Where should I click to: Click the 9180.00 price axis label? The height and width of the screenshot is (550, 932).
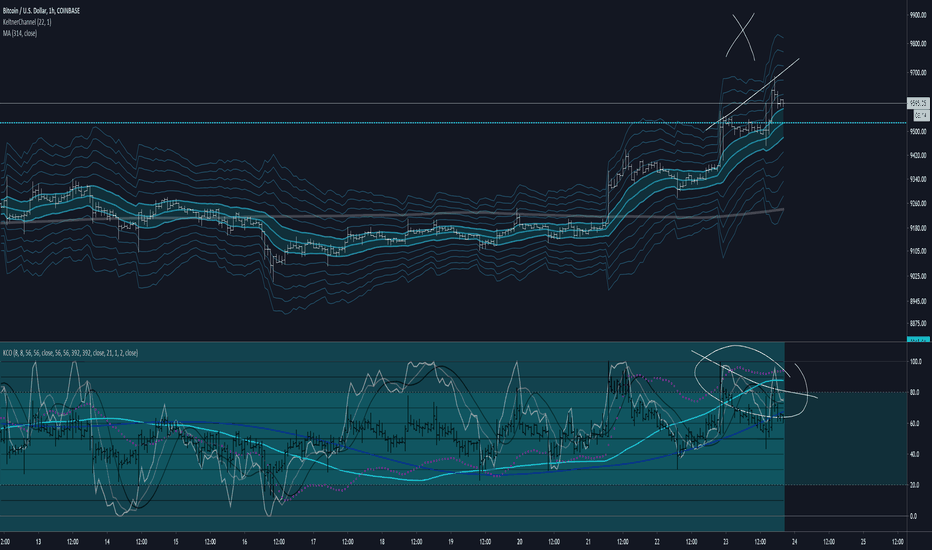click(918, 228)
